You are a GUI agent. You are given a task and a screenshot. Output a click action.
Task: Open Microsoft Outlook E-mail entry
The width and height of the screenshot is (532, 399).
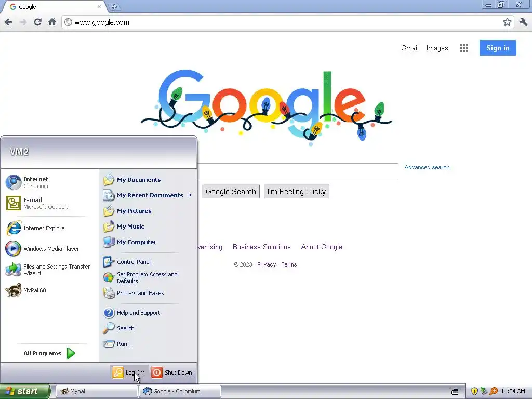(49, 203)
